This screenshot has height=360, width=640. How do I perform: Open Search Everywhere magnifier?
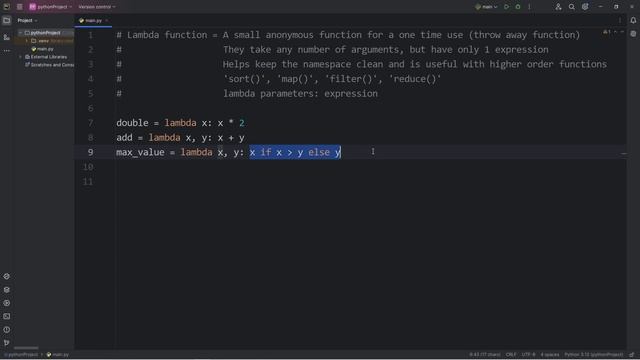[571, 7]
